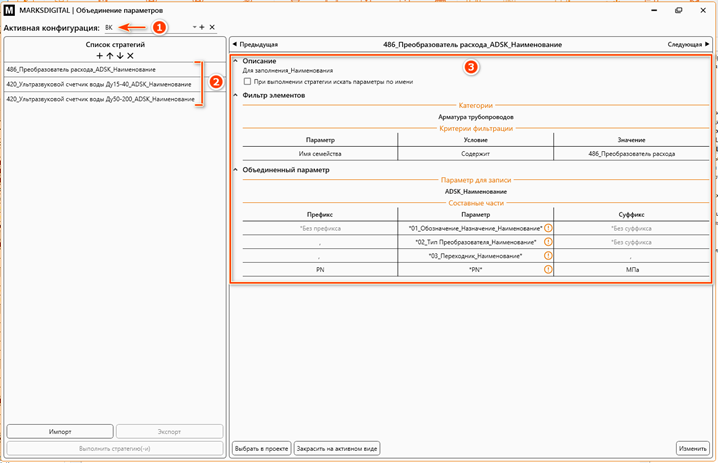This screenshot has width=718, height=463.
Task: Collapse the Объединенный параметр section
Action: (x=236, y=170)
